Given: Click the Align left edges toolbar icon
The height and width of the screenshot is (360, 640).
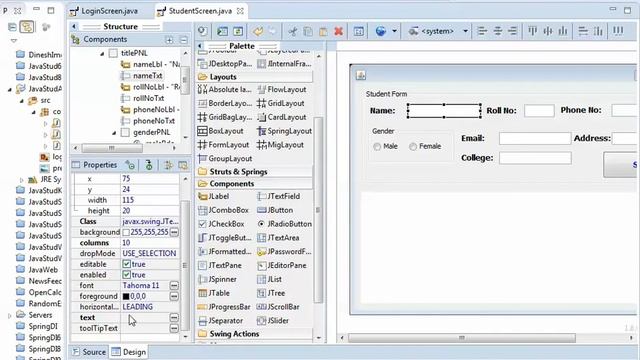Looking at the screenshot, I should tap(482, 31).
